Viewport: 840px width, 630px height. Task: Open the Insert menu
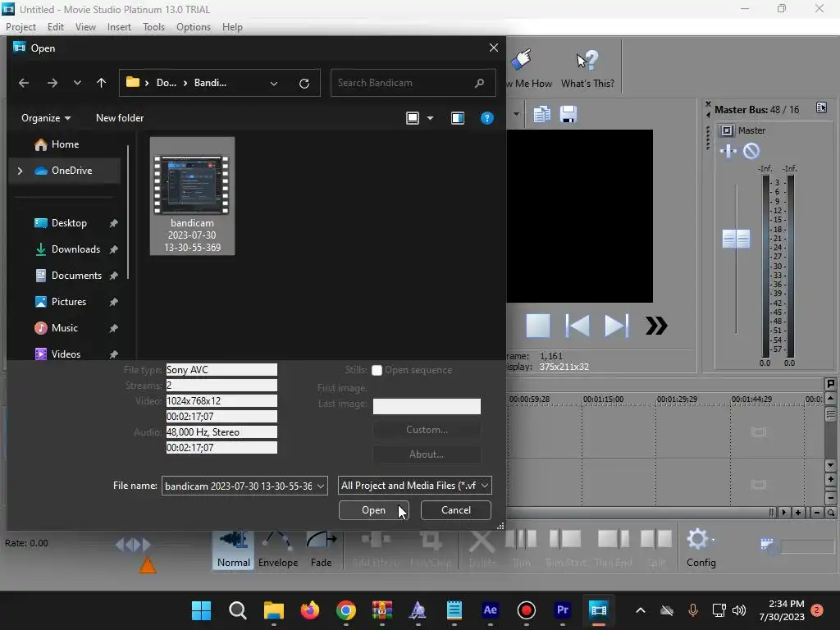pos(119,27)
